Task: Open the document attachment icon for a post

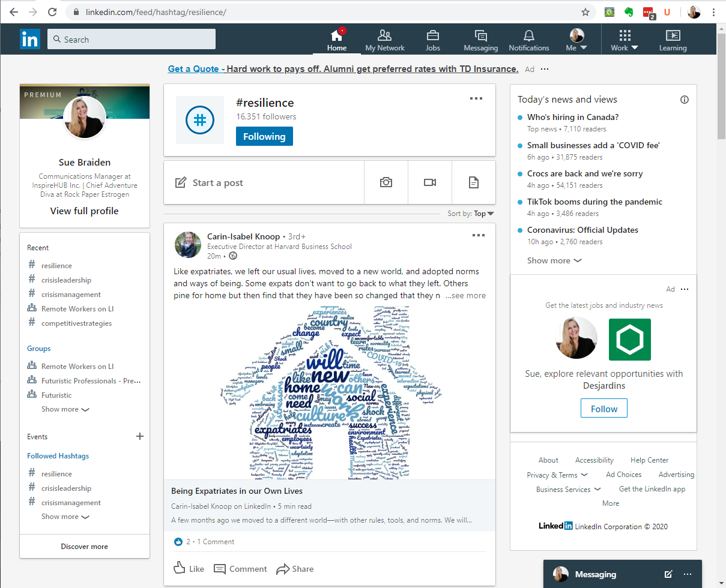Action: point(473,182)
